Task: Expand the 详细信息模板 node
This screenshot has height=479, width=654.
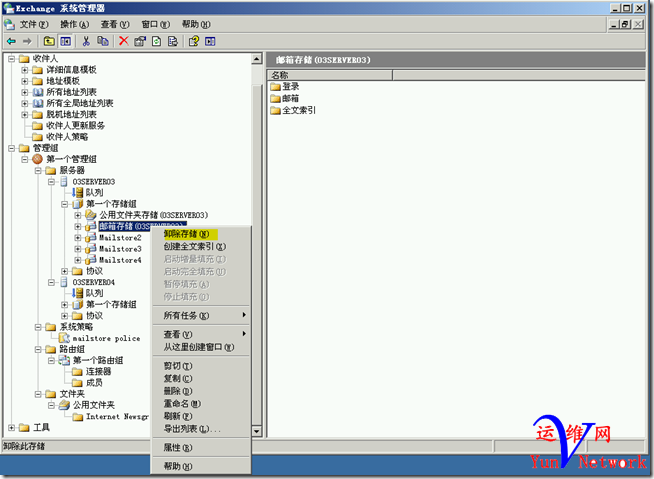Action: coord(25,70)
